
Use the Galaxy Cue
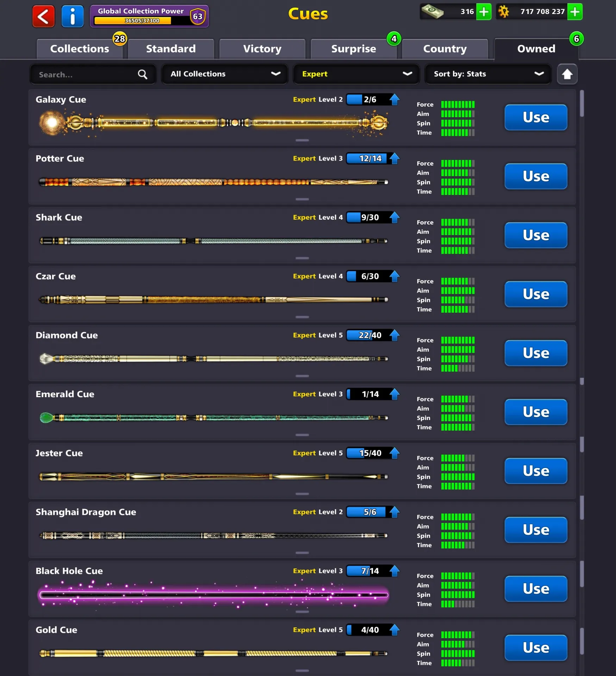[536, 117]
